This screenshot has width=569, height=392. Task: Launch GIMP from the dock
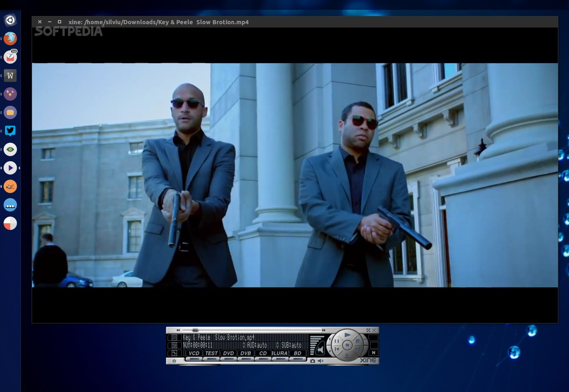tap(10, 186)
